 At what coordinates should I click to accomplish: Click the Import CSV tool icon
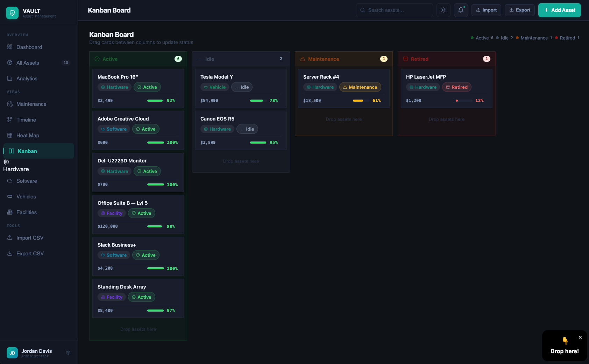click(10, 238)
